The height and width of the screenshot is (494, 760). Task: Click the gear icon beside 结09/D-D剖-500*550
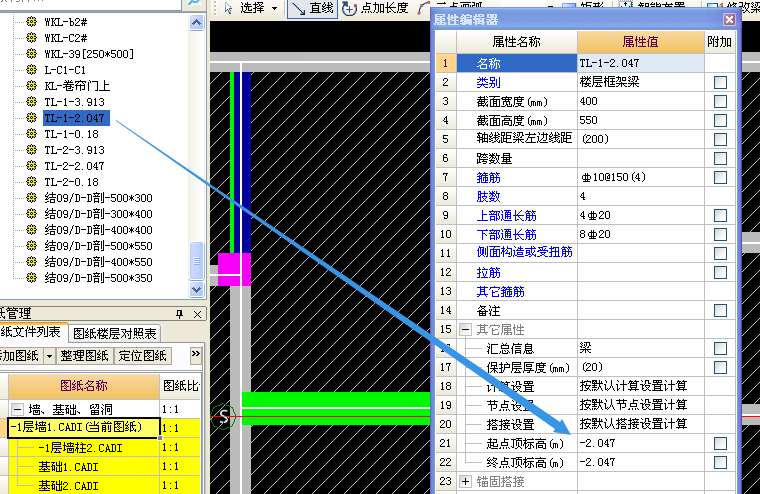pyautogui.click(x=32, y=246)
